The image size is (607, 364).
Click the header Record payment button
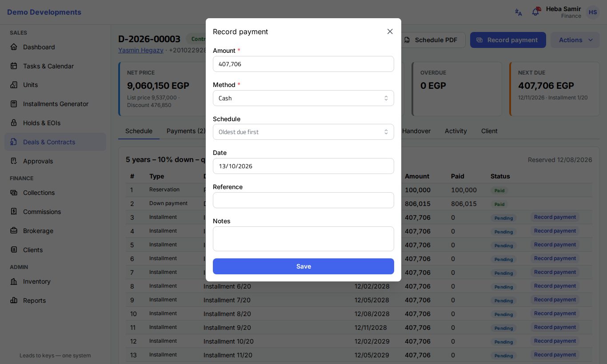[x=508, y=40]
